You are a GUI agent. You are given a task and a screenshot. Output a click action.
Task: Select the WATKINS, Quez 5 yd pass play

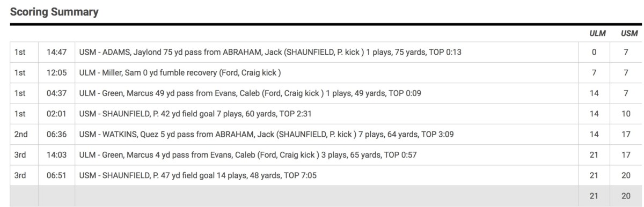coord(266,134)
